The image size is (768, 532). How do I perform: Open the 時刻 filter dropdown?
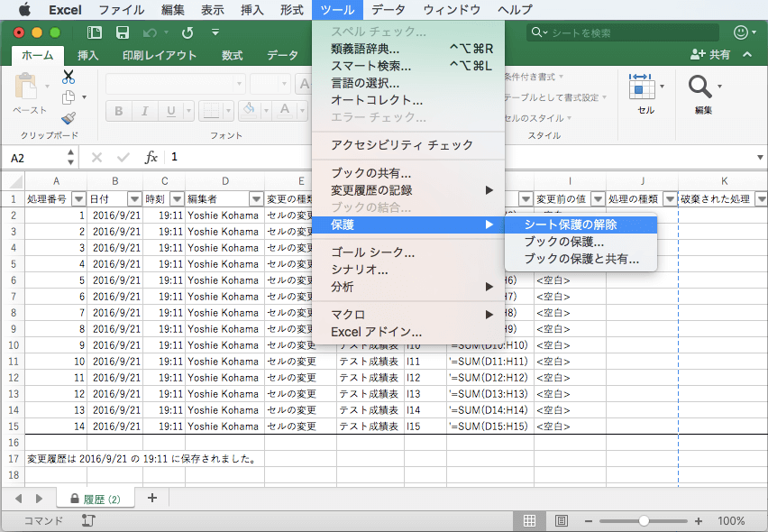(x=177, y=199)
